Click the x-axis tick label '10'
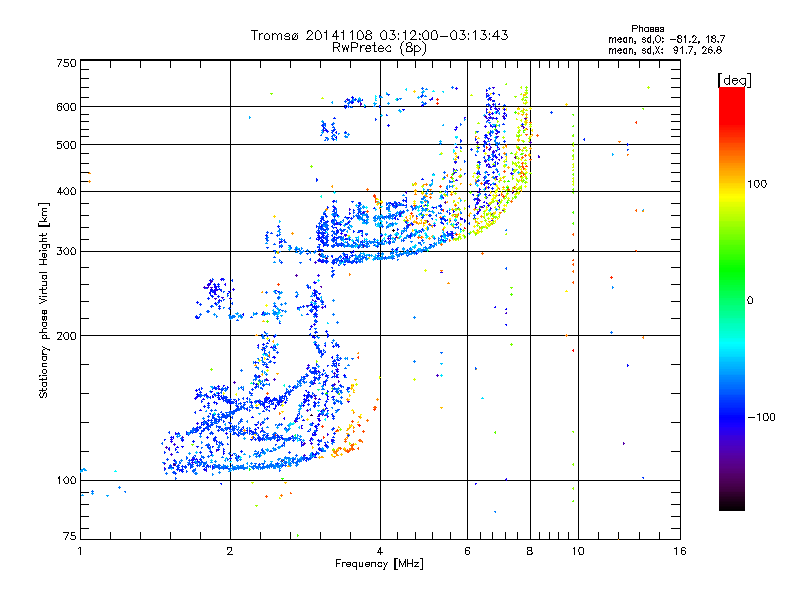This screenshot has width=800, height=600. (578, 551)
